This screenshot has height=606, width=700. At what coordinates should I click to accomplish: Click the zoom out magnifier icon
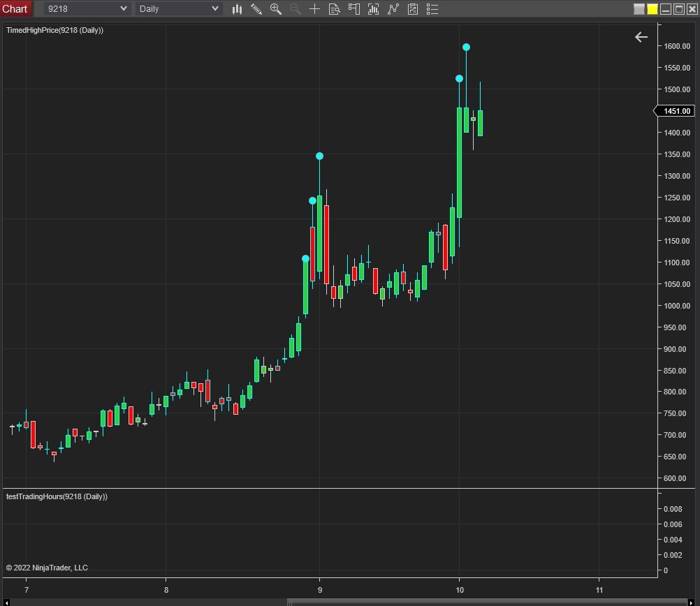(x=295, y=9)
